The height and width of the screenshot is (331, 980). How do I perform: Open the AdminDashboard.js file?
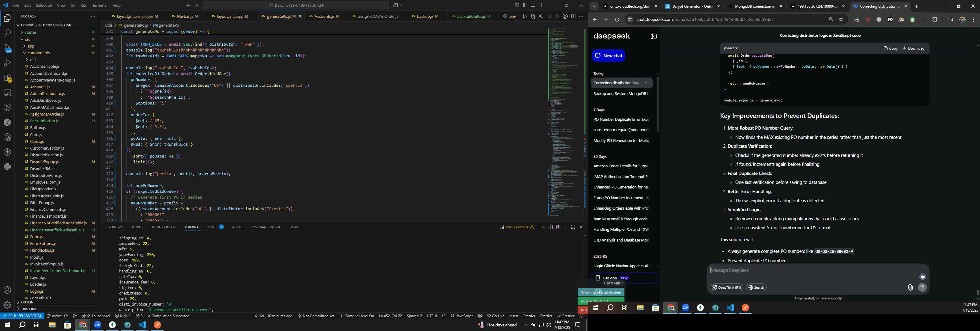[47, 94]
